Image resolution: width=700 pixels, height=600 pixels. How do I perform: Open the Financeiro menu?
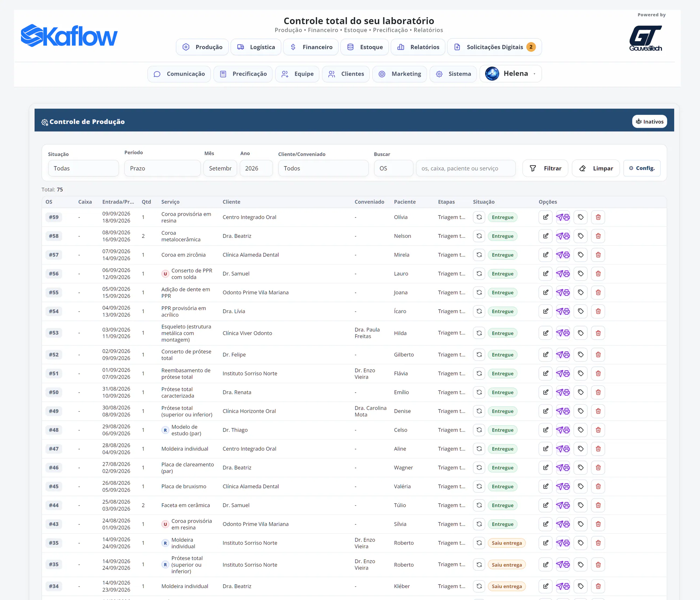(311, 47)
